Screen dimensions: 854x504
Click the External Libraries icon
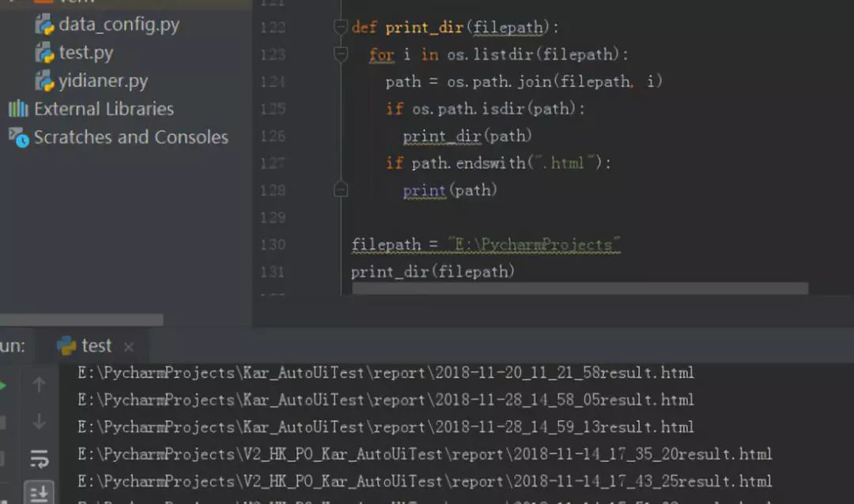(x=17, y=109)
